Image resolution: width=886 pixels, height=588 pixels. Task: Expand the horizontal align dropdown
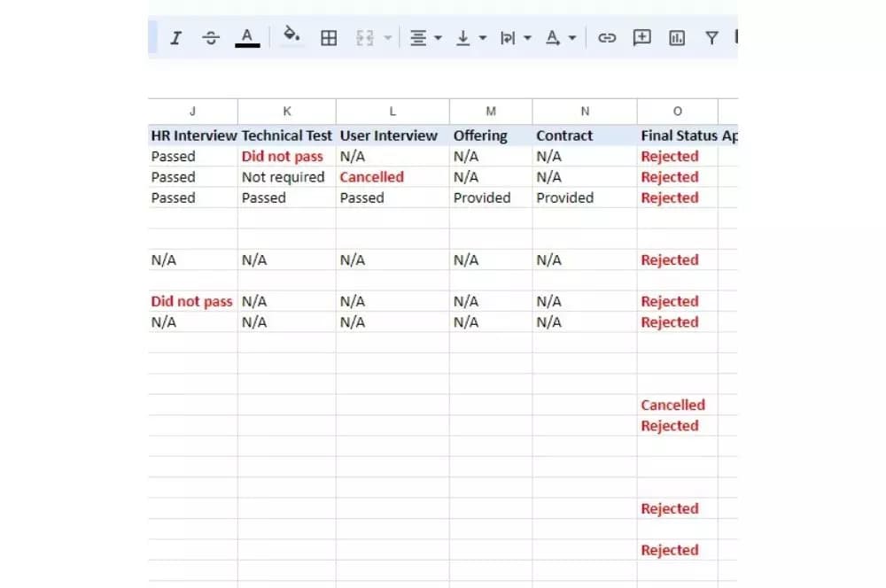click(x=425, y=38)
